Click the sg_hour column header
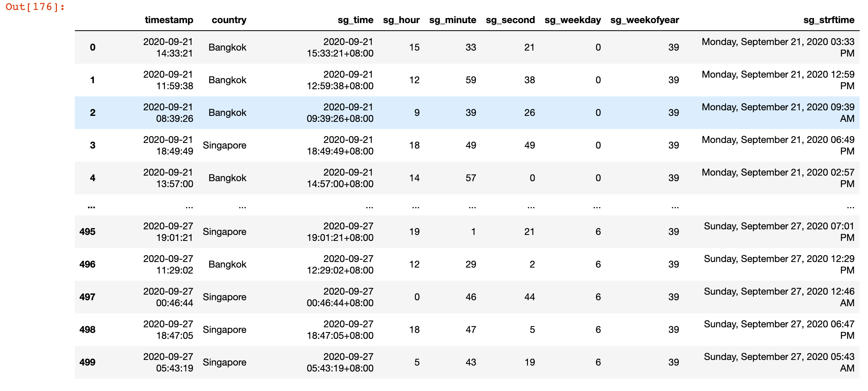Image resolution: width=868 pixels, height=391 pixels. tap(401, 20)
